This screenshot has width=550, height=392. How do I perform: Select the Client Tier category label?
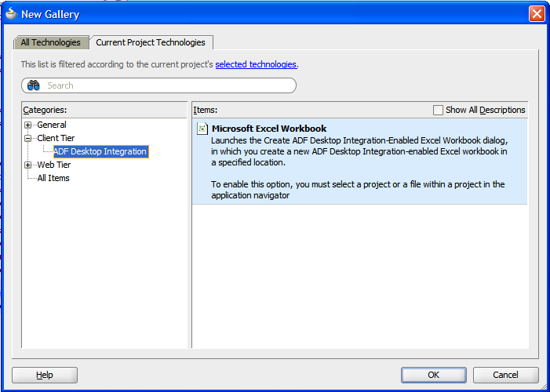[56, 138]
